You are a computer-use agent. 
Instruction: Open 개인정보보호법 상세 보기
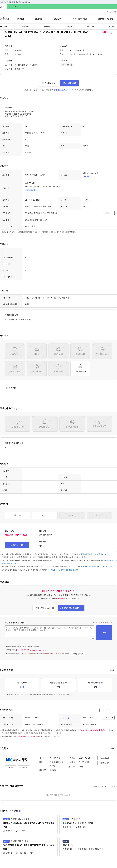point(44,608)
